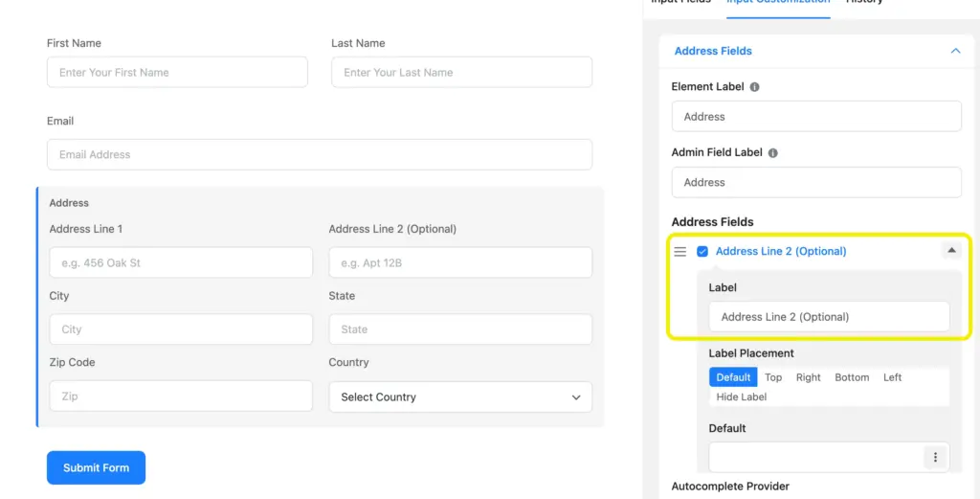The width and height of the screenshot is (980, 499).
Task: Click the Country label
Action: [348, 362]
